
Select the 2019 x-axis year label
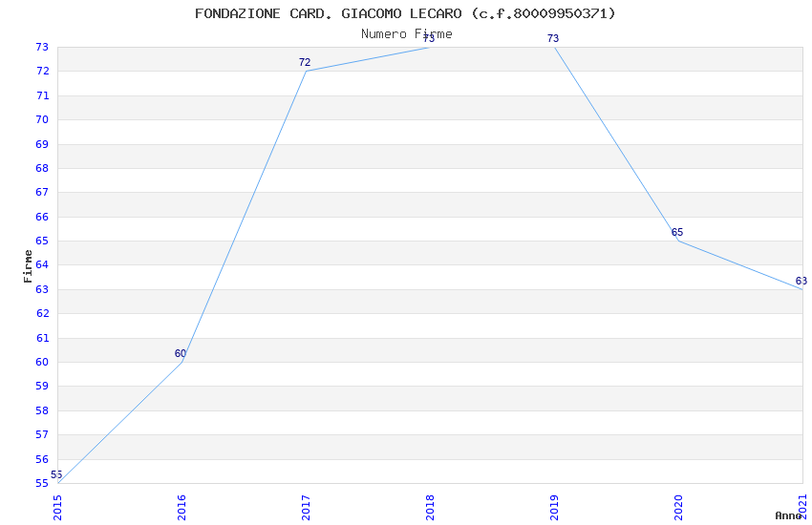coord(554,508)
